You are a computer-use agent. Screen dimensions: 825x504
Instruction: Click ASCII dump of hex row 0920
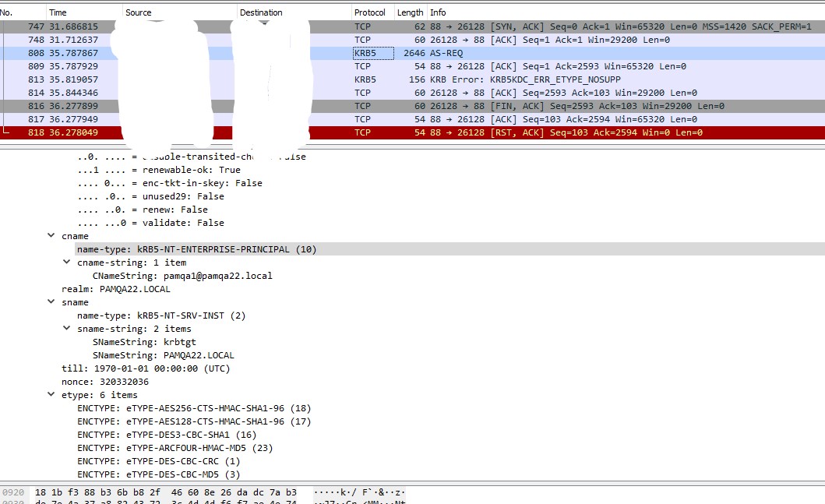[x=359, y=492]
